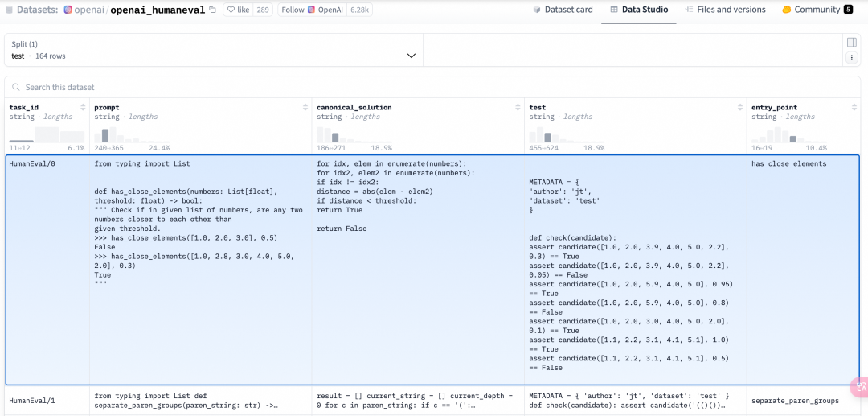Copy the dataset name with the copy icon
The image size is (868, 416).
[x=212, y=10]
